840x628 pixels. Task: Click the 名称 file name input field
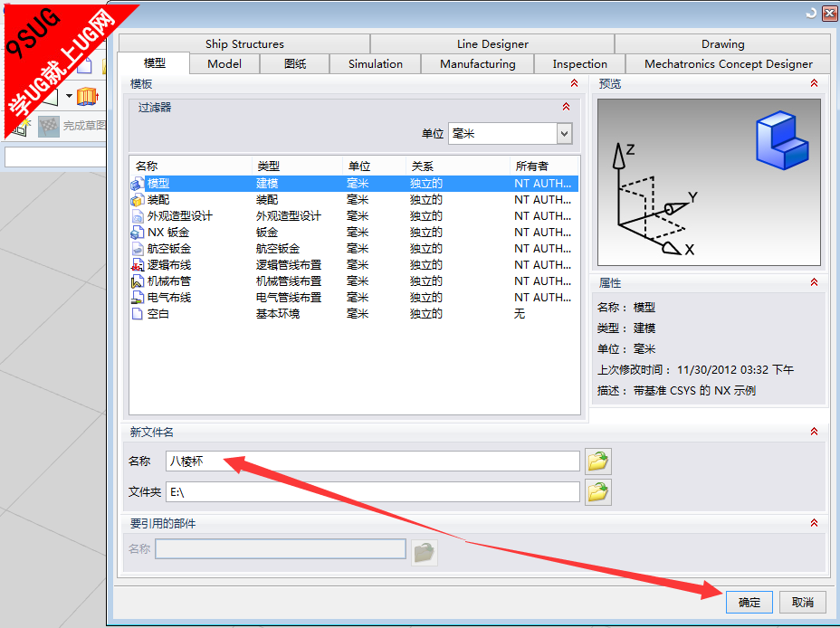(x=373, y=461)
